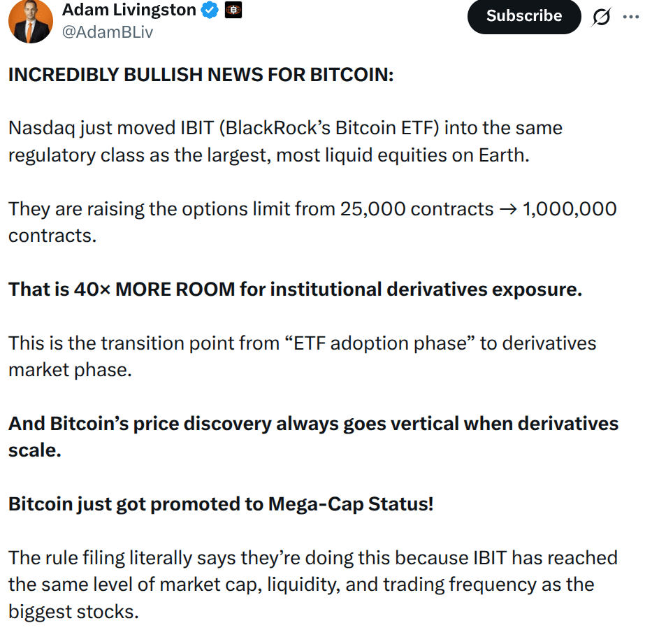Click Adam Livingston's profile avatar
The height and width of the screenshot is (644, 659).
[30, 22]
